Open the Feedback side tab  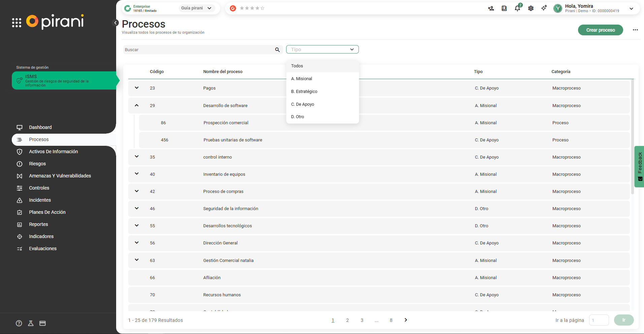pyautogui.click(x=639, y=166)
